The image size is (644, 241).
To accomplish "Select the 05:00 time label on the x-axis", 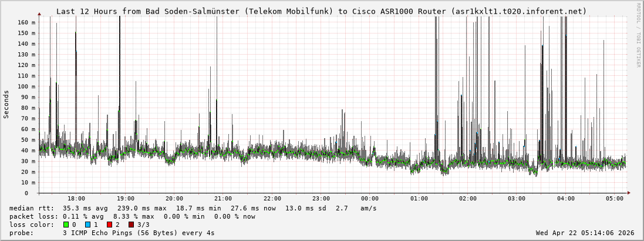I will pyautogui.click(x=615, y=199).
